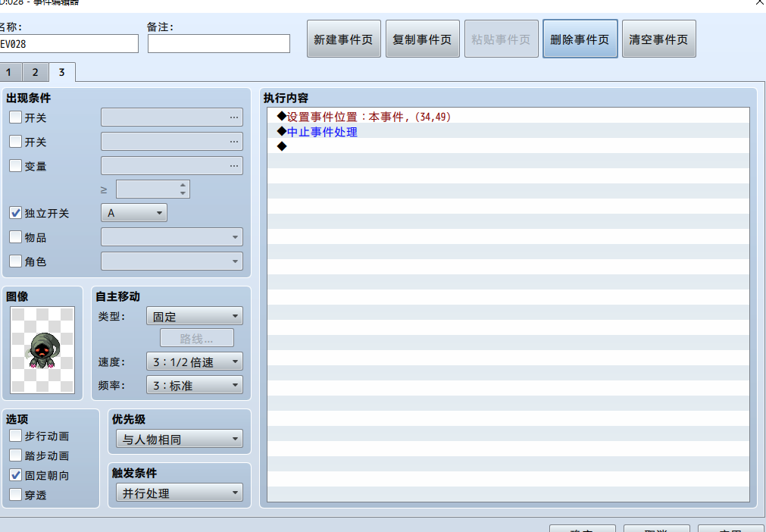The image size is (766, 532).
Task: Open the event image sprite picker
Action: click(x=42, y=350)
